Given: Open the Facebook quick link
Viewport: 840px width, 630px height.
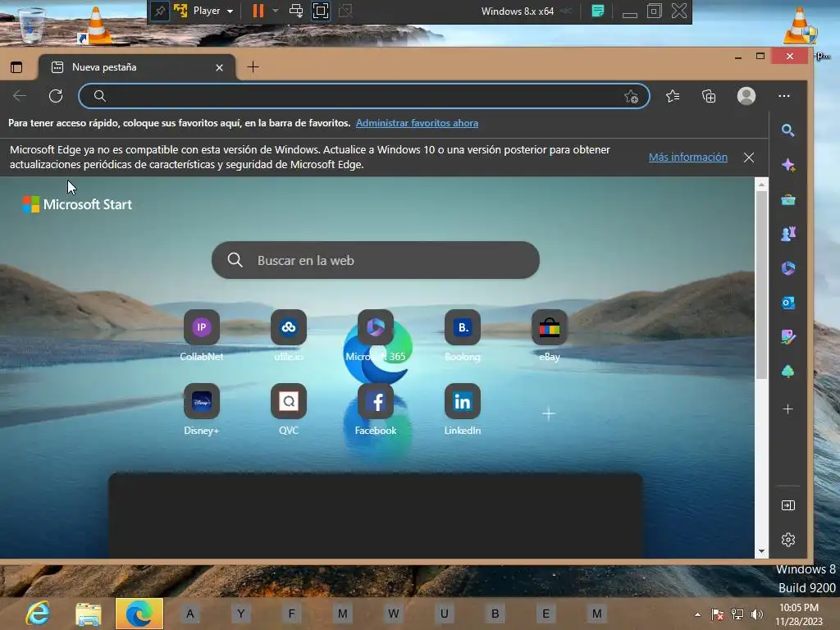Looking at the screenshot, I should (x=376, y=410).
